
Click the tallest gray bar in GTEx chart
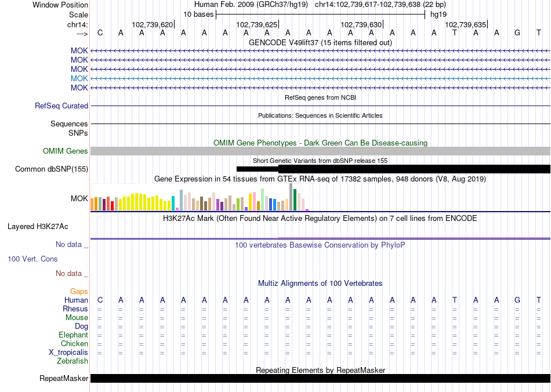291,197
